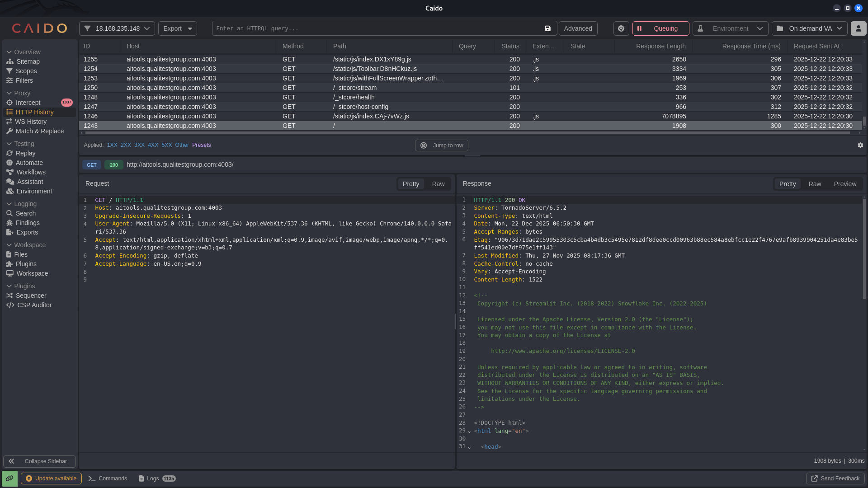Click the Update available button
This screenshot has width=868, height=488.
coord(51,479)
